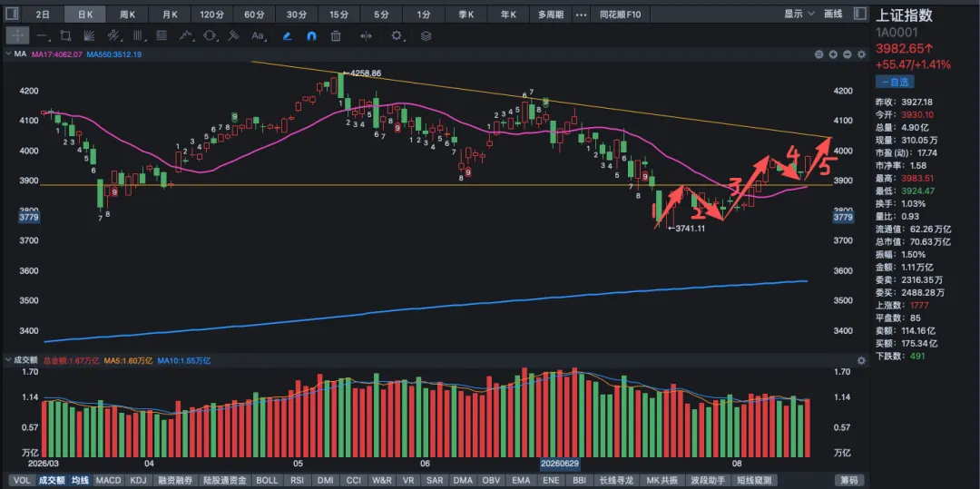The height and width of the screenshot is (489, 980).
Task: Select the Gann fan lines tool
Action: point(89,35)
